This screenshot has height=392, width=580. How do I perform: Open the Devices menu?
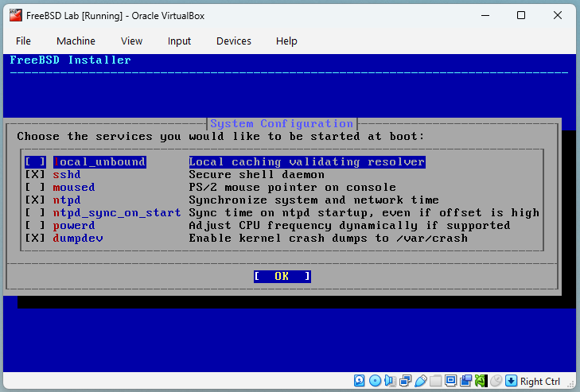point(234,41)
